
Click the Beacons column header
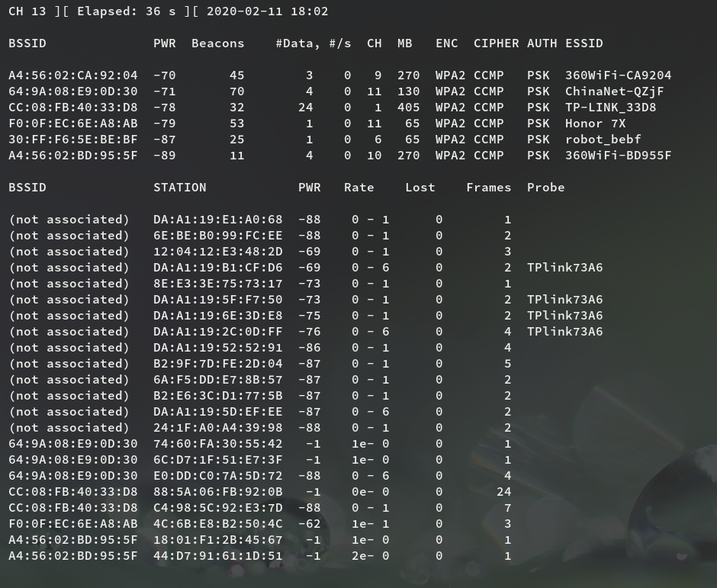point(217,43)
